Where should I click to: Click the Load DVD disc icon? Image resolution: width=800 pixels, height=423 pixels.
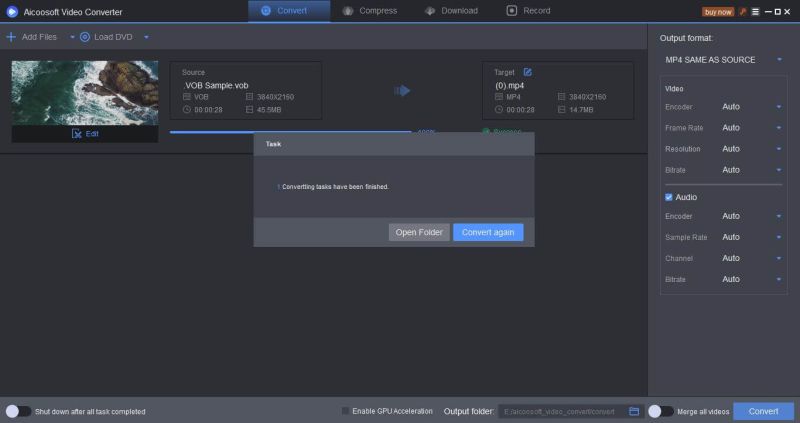click(86, 37)
